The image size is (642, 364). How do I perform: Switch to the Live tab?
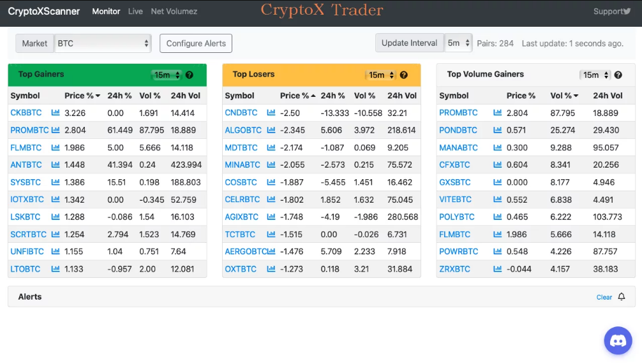(135, 11)
